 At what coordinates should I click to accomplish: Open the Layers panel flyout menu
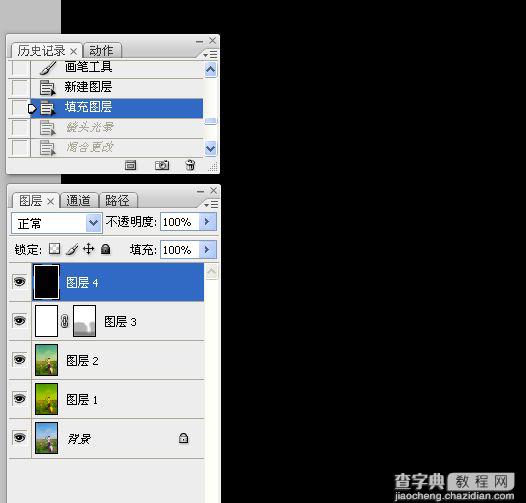pos(211,204)
